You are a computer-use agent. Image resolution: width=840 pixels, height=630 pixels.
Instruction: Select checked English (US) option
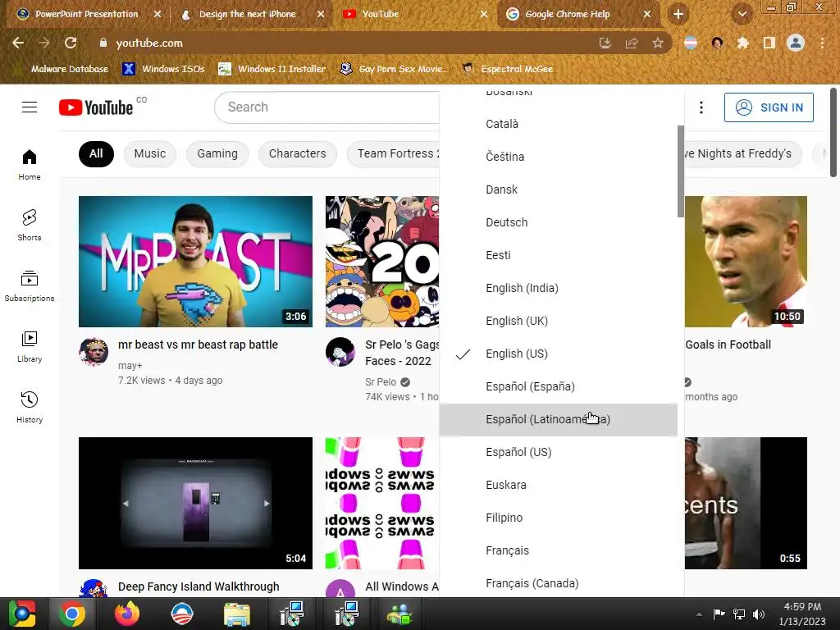click(558, 354)
